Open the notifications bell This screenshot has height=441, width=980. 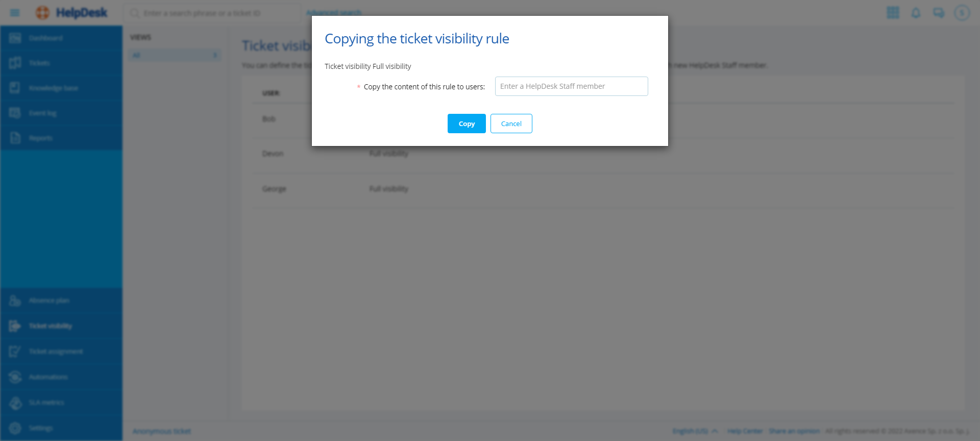coord(916,13)
